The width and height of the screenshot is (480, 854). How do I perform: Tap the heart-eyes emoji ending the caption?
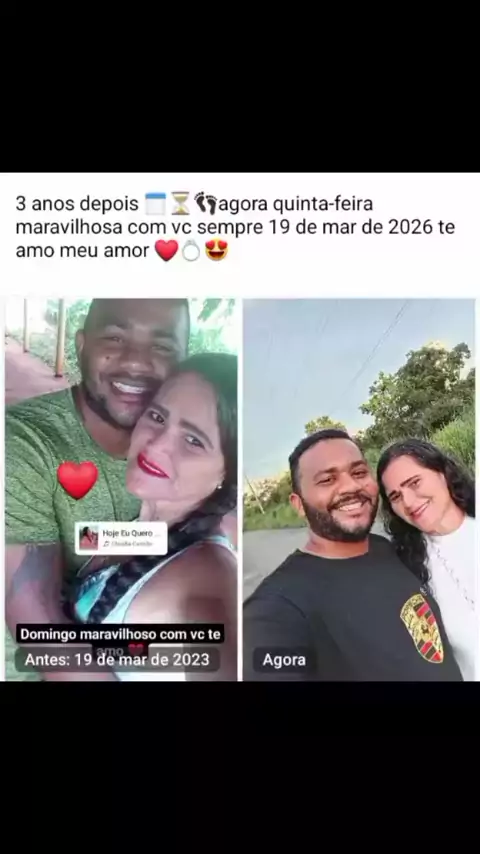216,250
